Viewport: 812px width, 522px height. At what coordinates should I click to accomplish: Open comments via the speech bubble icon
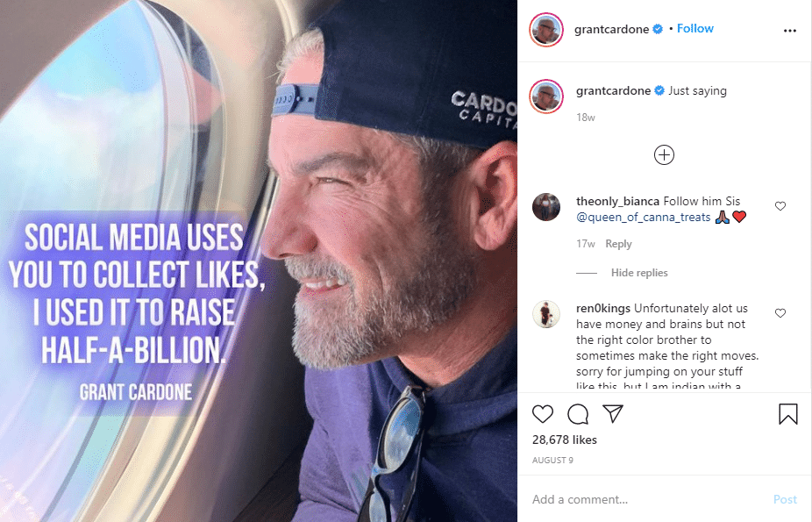tap(578, 413)
